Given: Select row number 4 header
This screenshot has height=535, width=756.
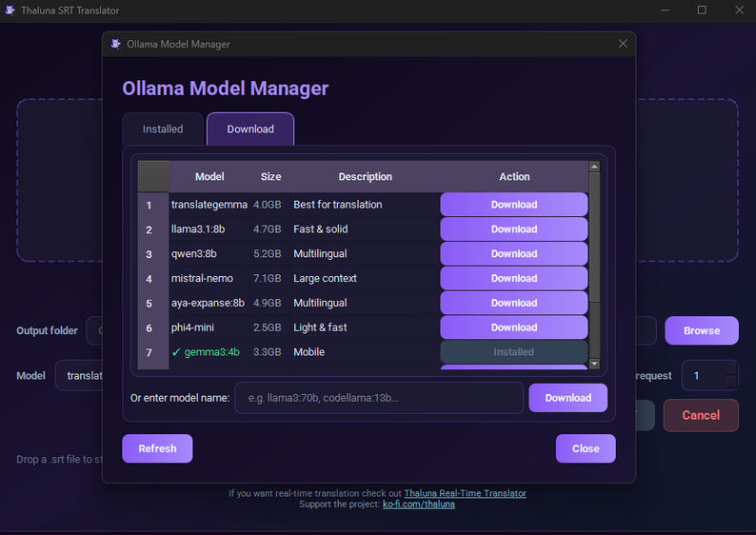Looking at the screenshot, I should (x=153, y=279).
